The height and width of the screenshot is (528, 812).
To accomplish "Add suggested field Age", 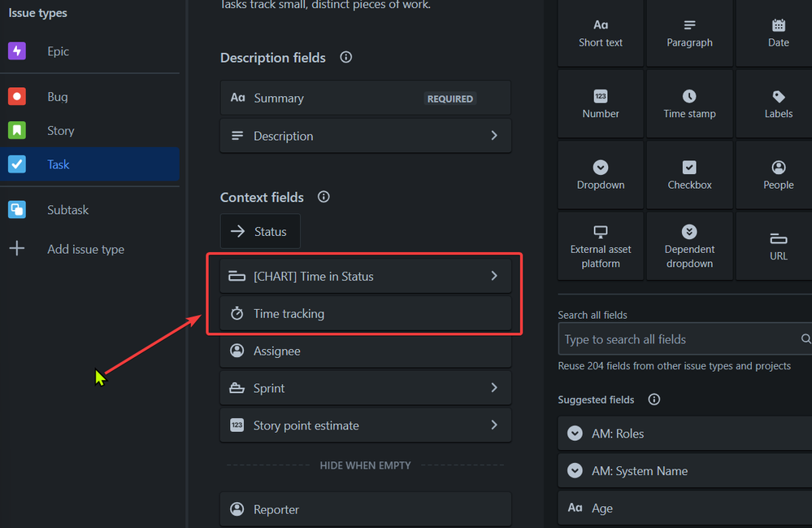I will tap(684, 508).
